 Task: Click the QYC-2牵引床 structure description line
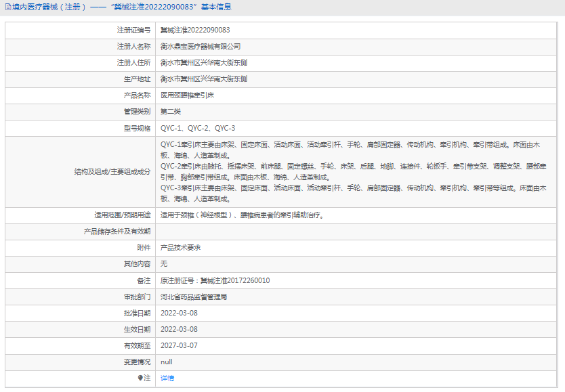click(x=354, y=171)
